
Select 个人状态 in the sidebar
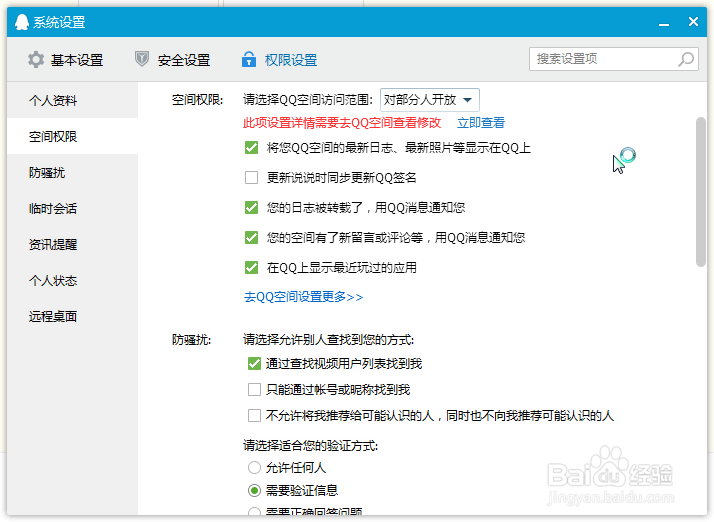pyautogui.click(x=72, y=280)
